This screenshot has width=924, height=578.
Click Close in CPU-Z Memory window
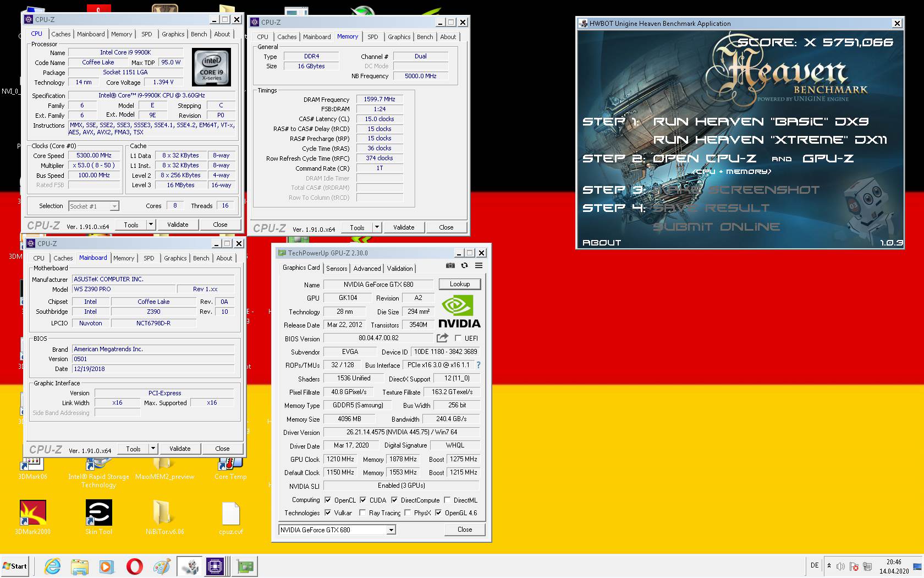tap(446, 227)
